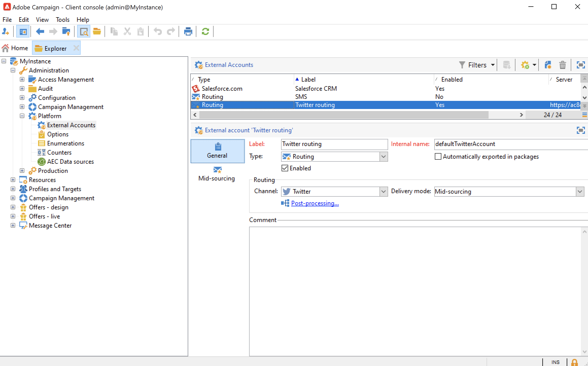Uncheck the Enabled checkbox
588x366 pixels.
click(285, 168)
